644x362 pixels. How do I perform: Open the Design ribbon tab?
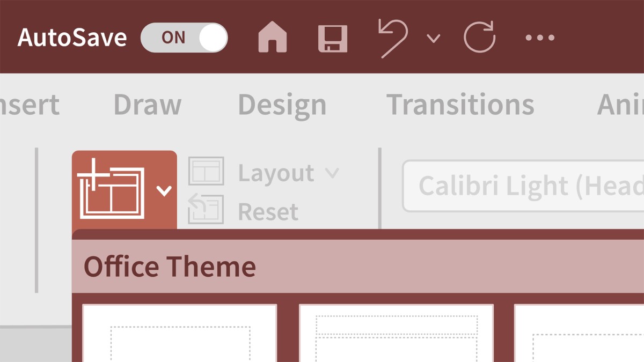pyautogui.click(x=282, y=105)
